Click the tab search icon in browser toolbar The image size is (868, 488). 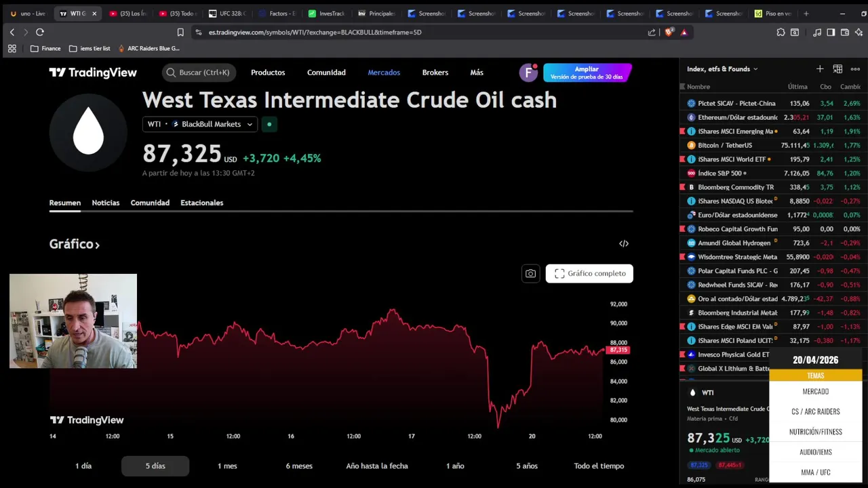[795, 32]
